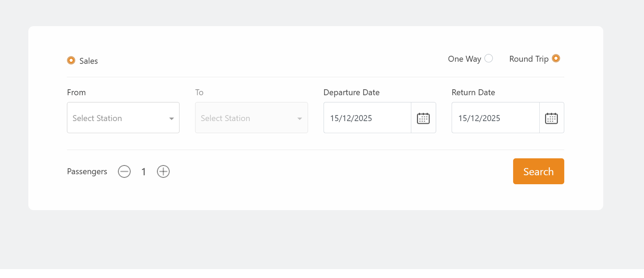Viewport: 644px width, 278px height.
Task: Decrease passenger count with minus icon
Action: click(x=124, y=172)
